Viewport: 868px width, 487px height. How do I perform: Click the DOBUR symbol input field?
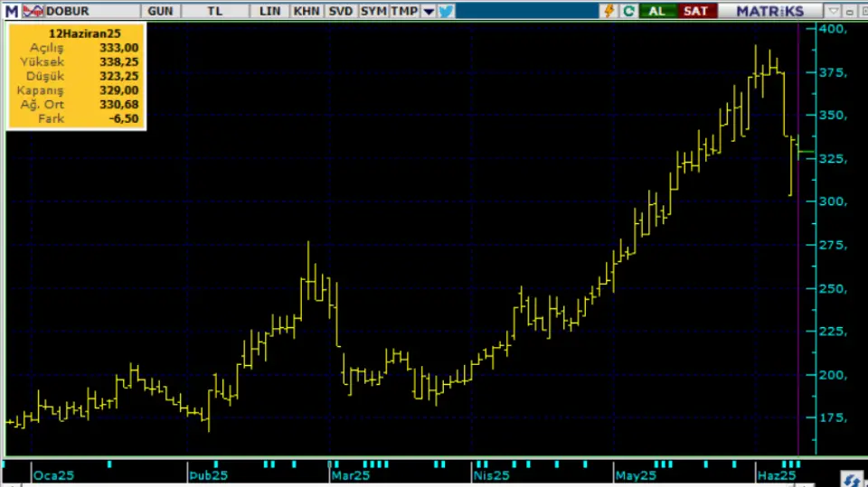(90, 11)
